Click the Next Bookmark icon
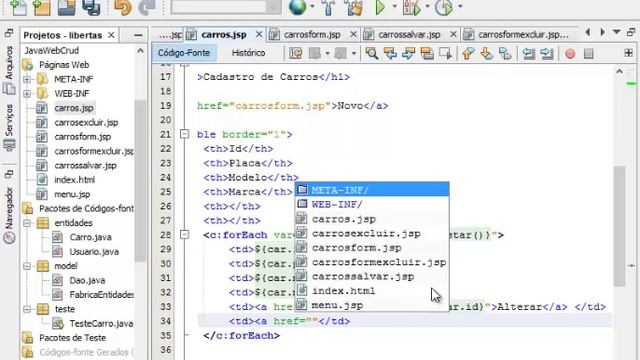This screenshot has height=360, width=640. 487,53
